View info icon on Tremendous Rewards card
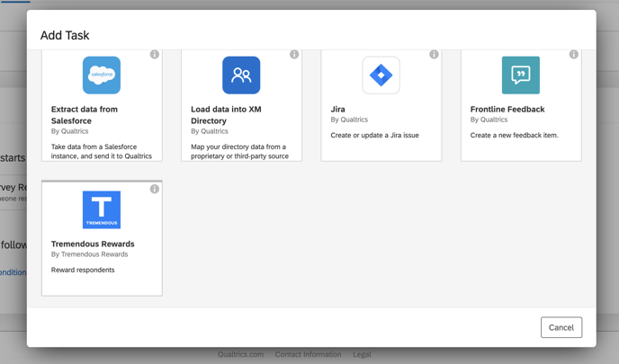619x364 pixels. pyautogui.click(x=155, y=189)
